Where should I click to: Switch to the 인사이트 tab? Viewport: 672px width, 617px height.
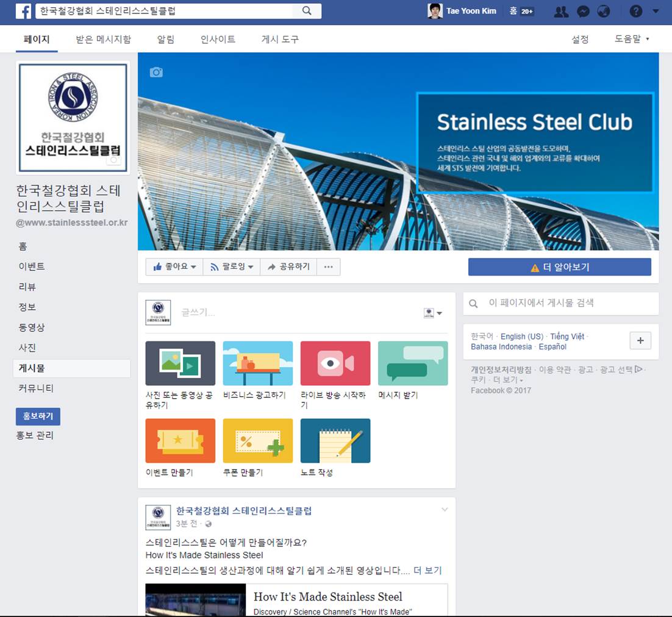(216, 38)
